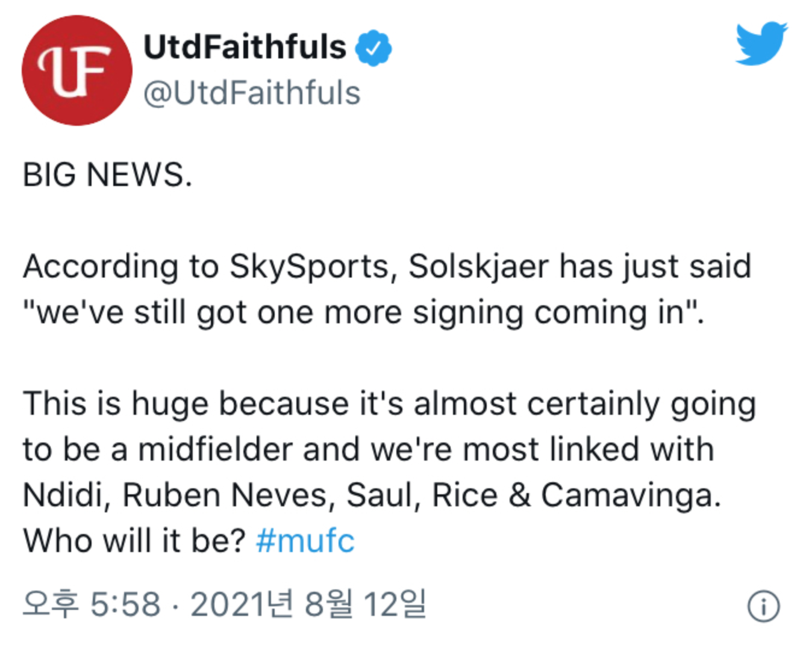This screenshot has height=649, width=812.
Task: Click the 2021년 8월 12일 date
Action: 308,604
